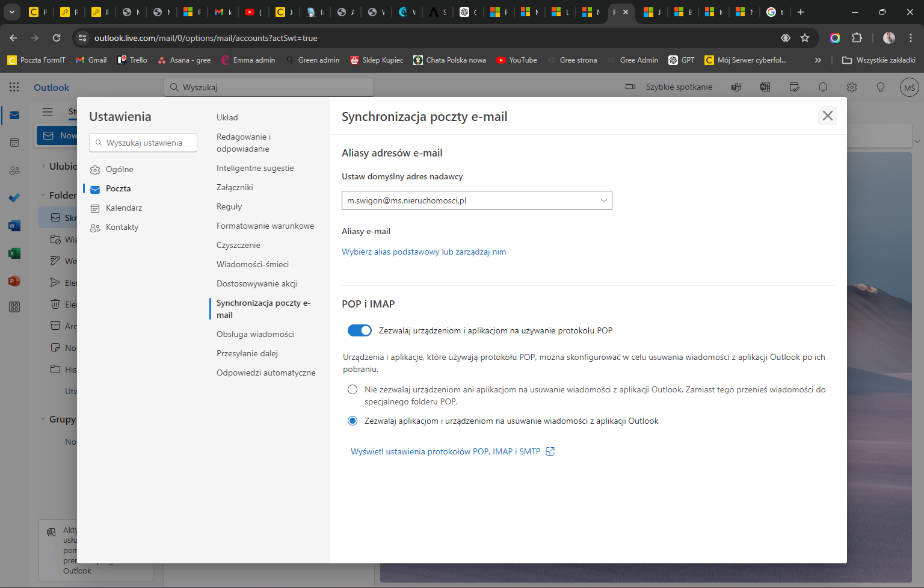Image resolution: width=924 pixels, height=588 pixels.
Task: Open Microsoft To Do from the sidebar
Action: tap(14, 197)
